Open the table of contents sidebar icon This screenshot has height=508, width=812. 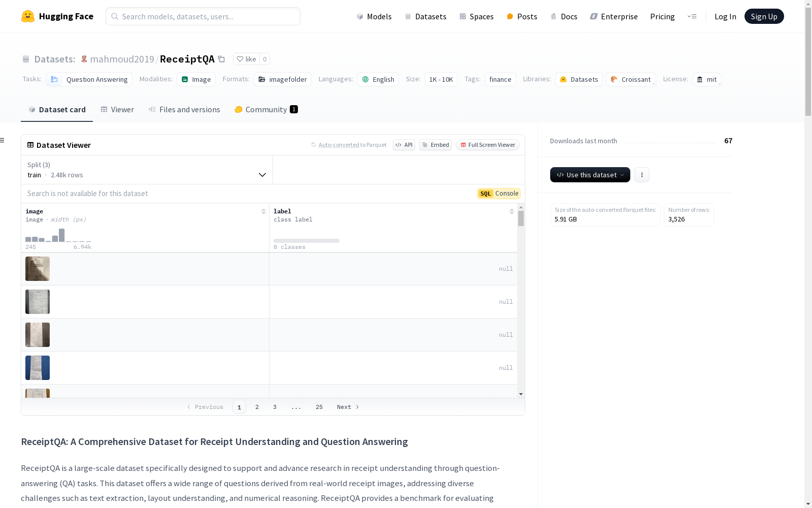3,140
